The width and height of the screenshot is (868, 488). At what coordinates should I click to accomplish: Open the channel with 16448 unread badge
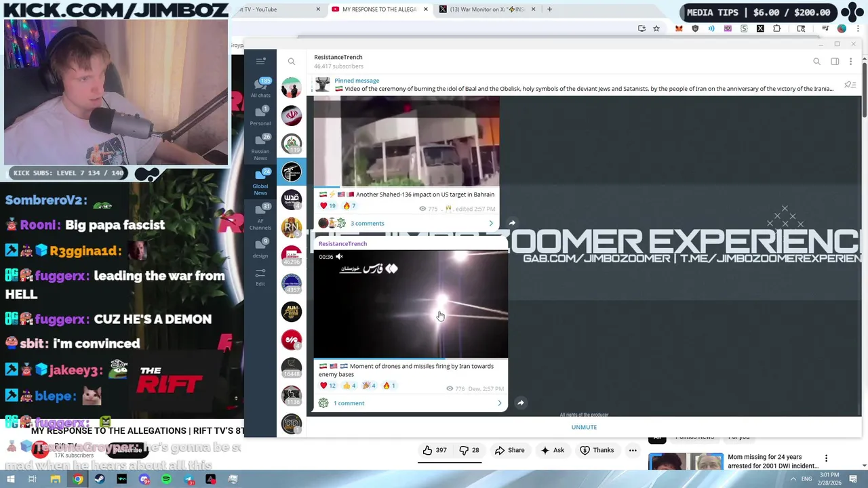[292, 367]
